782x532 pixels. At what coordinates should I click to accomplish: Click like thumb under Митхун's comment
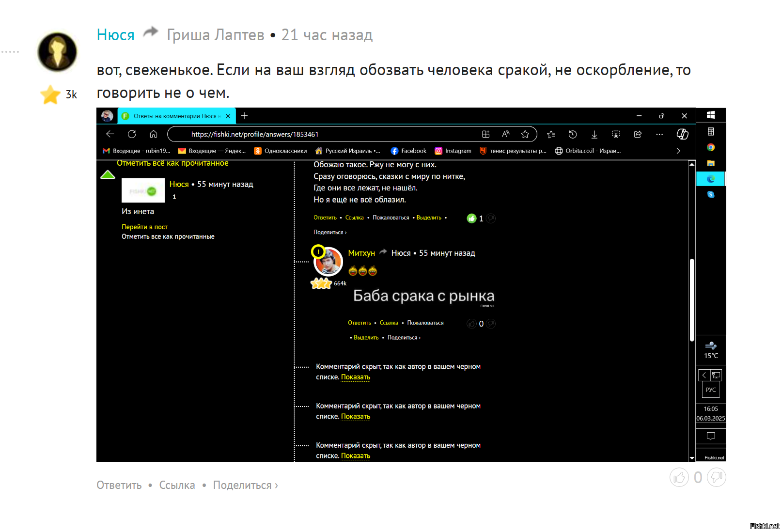[471, 324]
